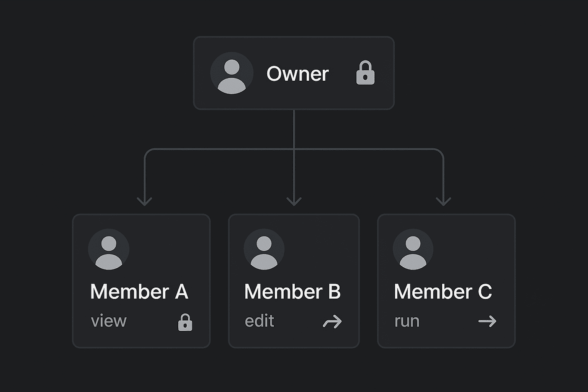Click the right arrow in Member C card
Screen dimensions: 588x392
[x=487, y=322]
